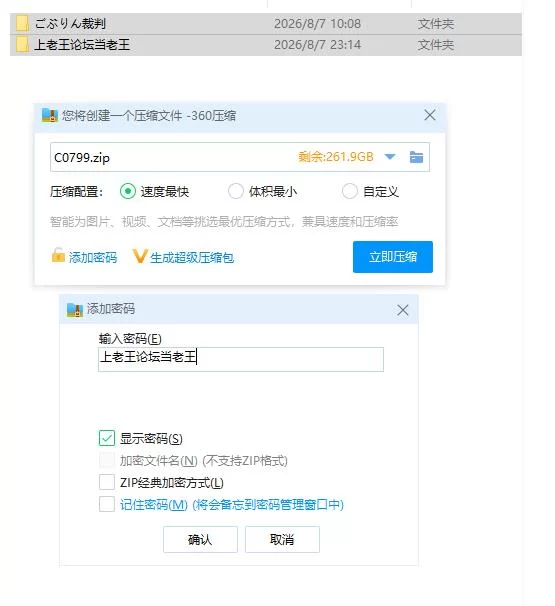Open the ごぶりん裁判 folder icon
Viewport: 555px width, 606px height.
[x=22, y=24]
